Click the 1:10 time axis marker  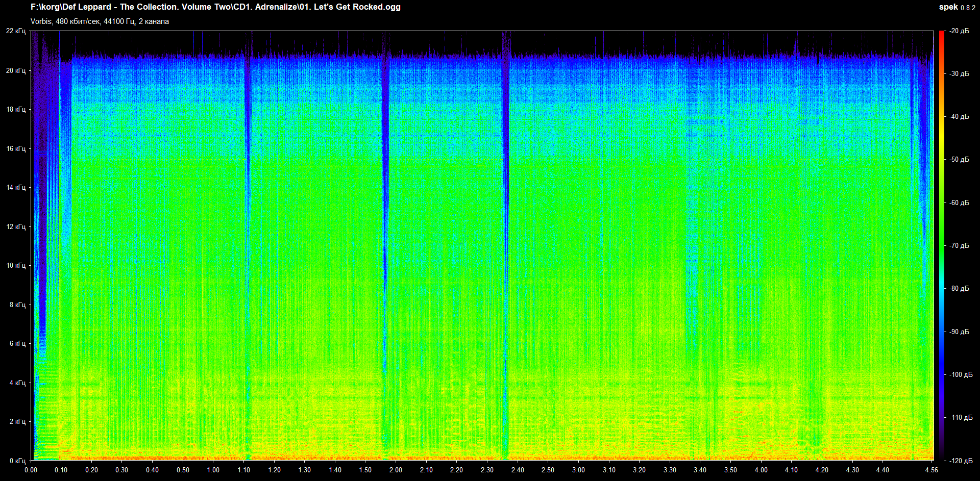[243, 470]
